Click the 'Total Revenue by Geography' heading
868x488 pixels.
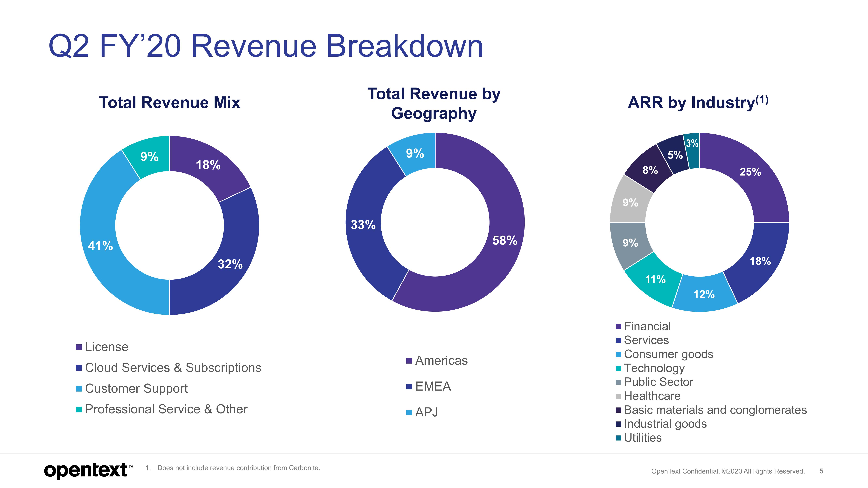[x=434, y=103]
